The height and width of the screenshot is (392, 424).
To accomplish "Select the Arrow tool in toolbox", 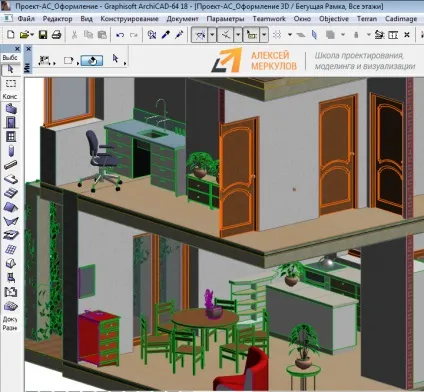I will pyautogui.click(x=10, y=69).
